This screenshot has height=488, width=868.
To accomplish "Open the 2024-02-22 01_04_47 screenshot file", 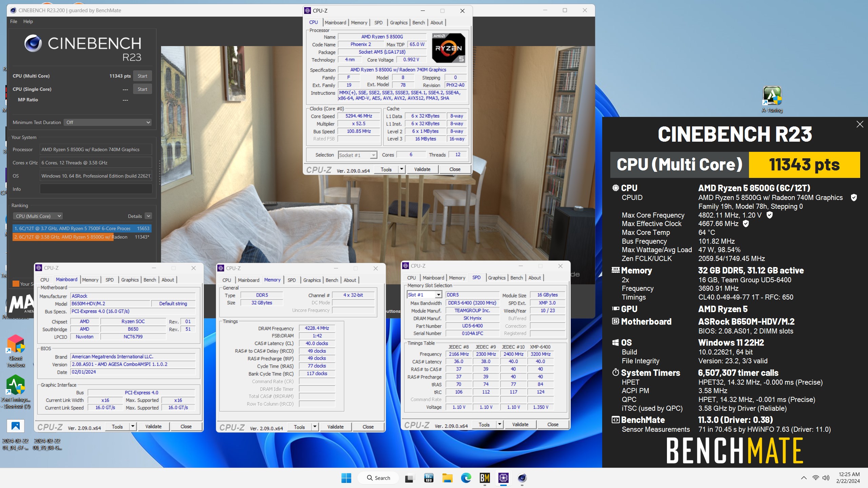I will [16, 435].
